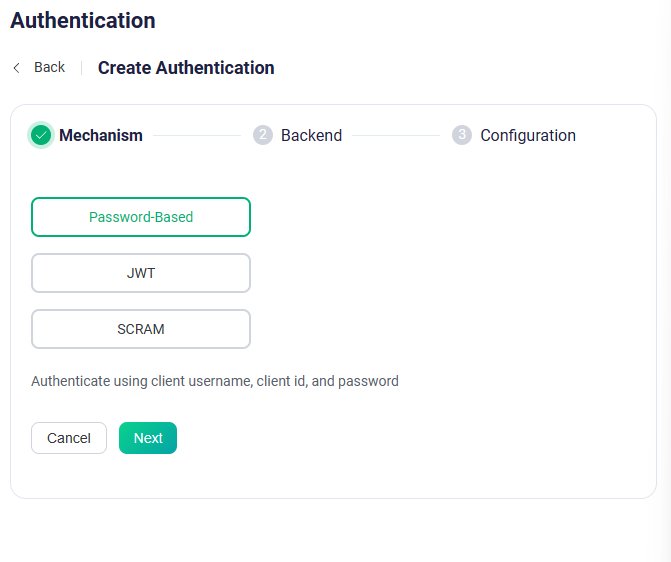Image resolution: width=671 pixels, height=562 pixels.
Task: Click the Back link text
Action: click(49, 67)
